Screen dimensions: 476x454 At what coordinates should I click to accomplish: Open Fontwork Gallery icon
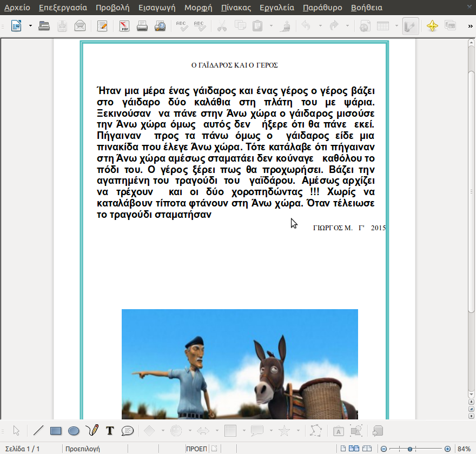tap(338, 431)
